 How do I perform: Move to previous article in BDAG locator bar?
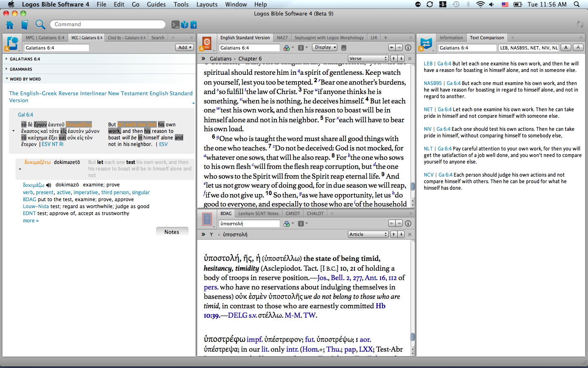click(x=394, y=234)
